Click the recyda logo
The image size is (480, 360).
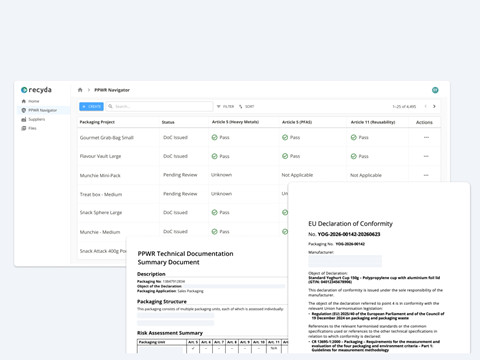click(x=36, y=90)
